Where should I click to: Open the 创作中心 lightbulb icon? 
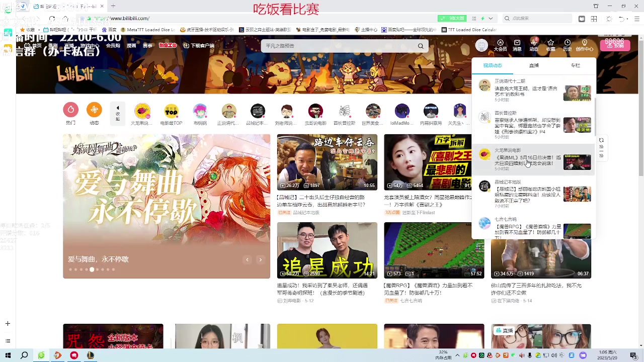pyautogui.click(x=585, y=45)
